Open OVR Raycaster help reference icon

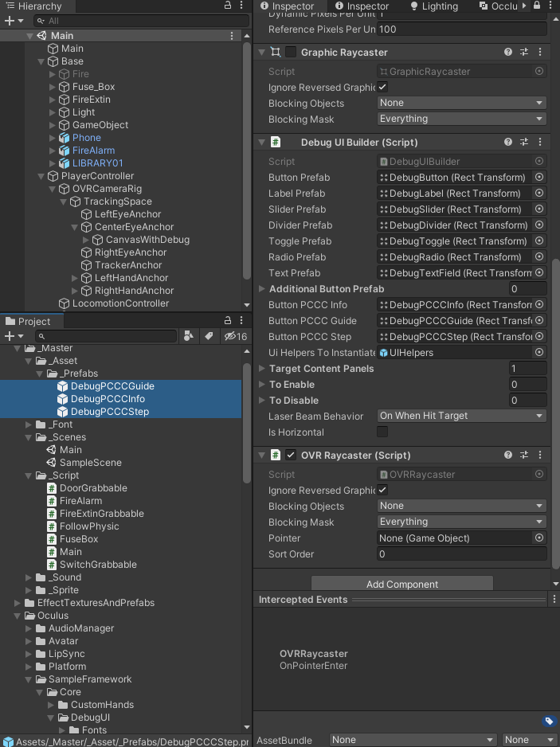tap(508, 455)
